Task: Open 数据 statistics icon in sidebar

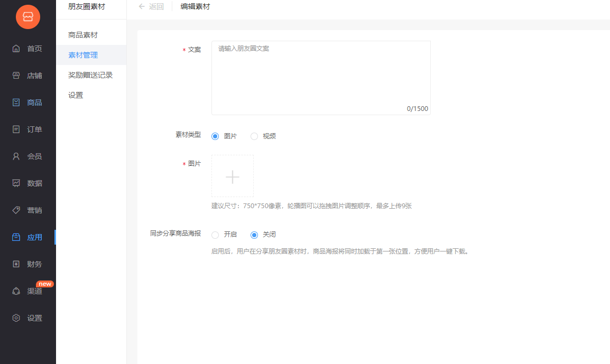Action: 16,183
